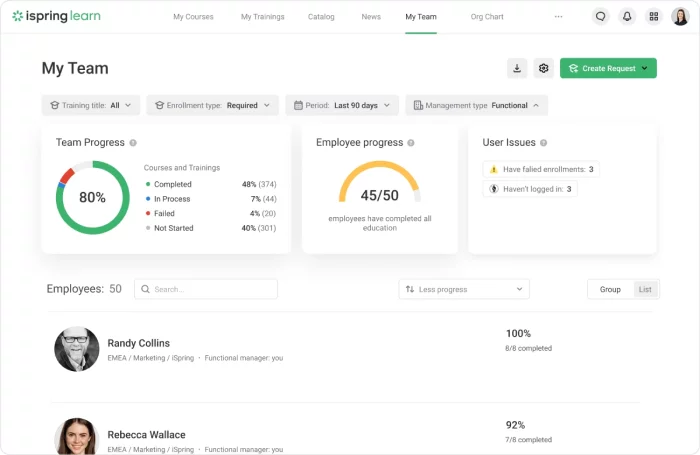
Task: Click the Employees: 50 count label
Action: (x=84, y=289)
